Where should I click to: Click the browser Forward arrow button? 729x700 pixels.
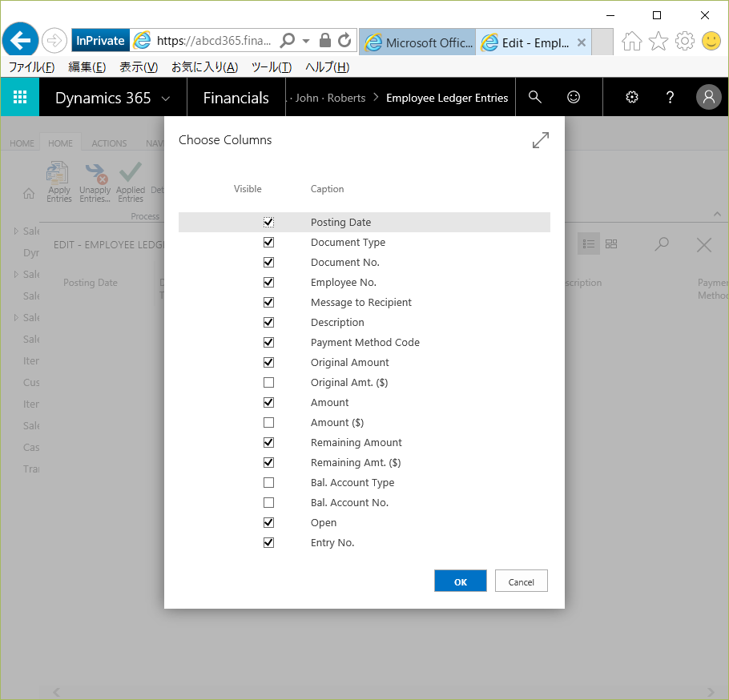click(54, 40)
